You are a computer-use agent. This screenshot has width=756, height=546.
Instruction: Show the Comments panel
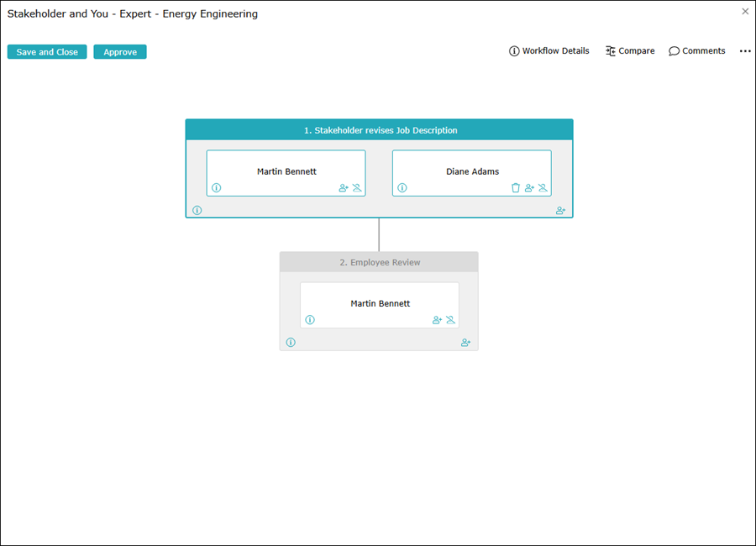click(x=697, y=51)
